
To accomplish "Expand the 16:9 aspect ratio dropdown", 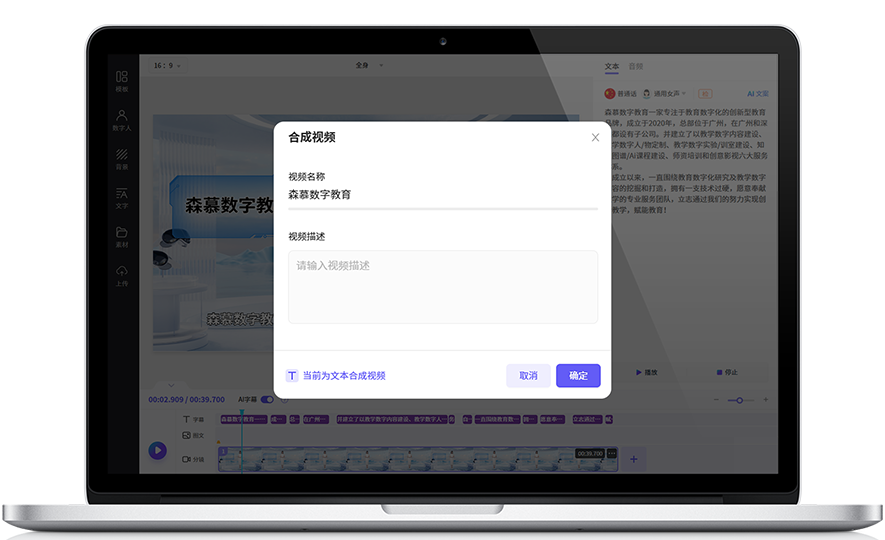I will click(167, 66).
